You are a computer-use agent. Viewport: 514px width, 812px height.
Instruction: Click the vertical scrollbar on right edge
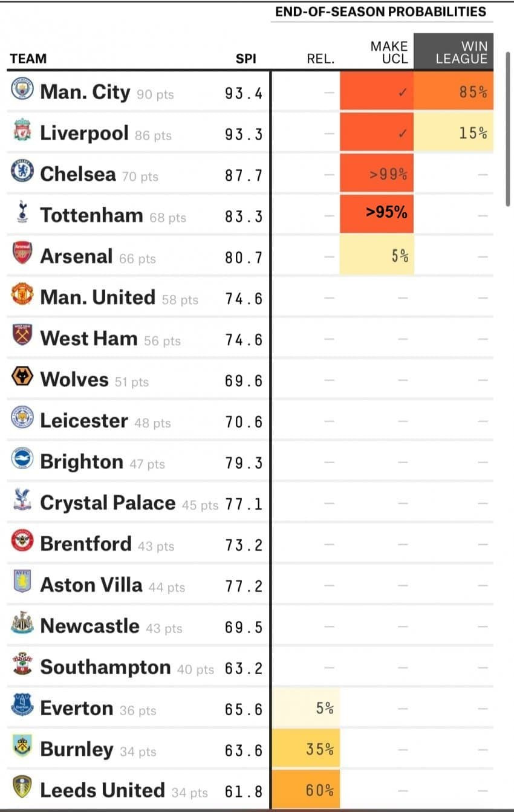507,129
